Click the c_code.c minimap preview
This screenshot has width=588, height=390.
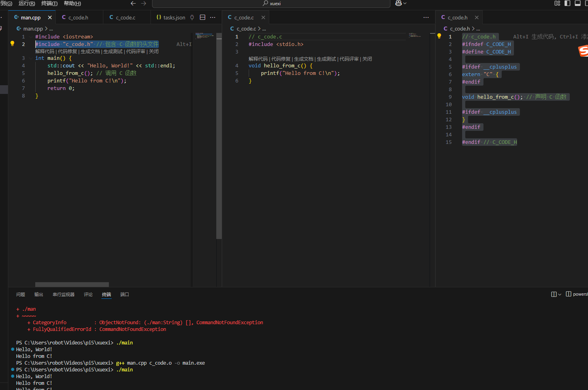click(415, 35)
